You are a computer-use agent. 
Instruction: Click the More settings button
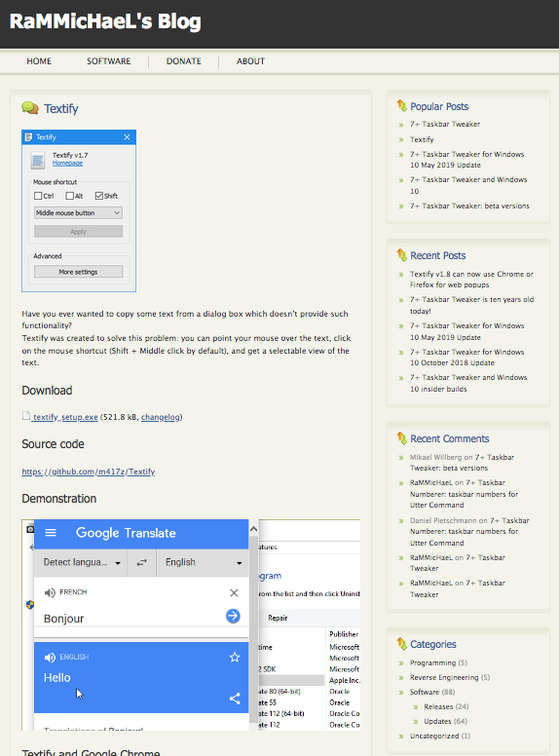click(x=78, y=272)
